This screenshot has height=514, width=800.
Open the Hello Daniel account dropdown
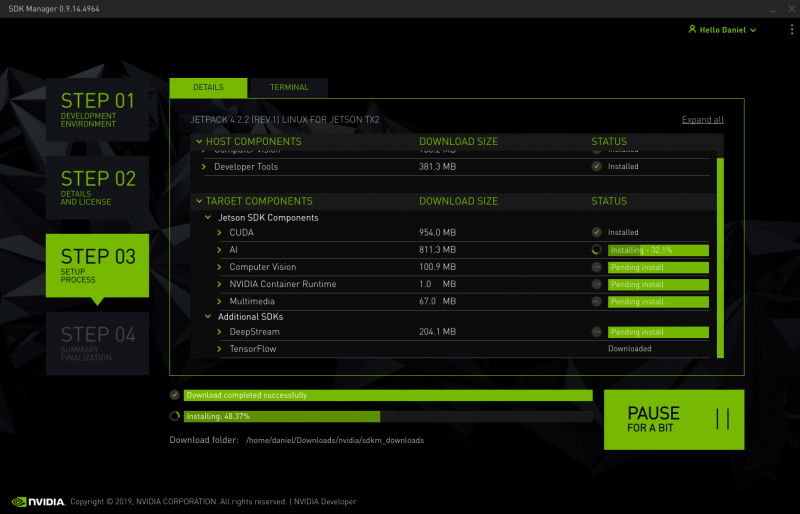pos(722,30)
